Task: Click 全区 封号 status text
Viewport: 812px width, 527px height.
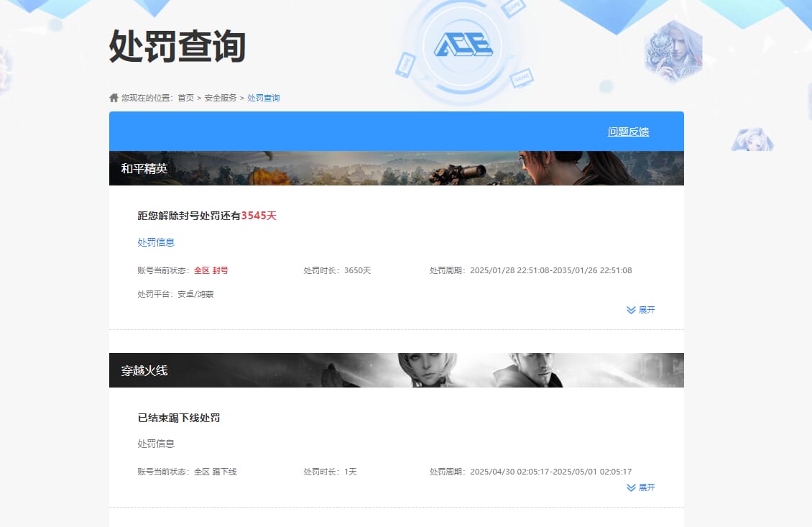Action: pos(211,270)
